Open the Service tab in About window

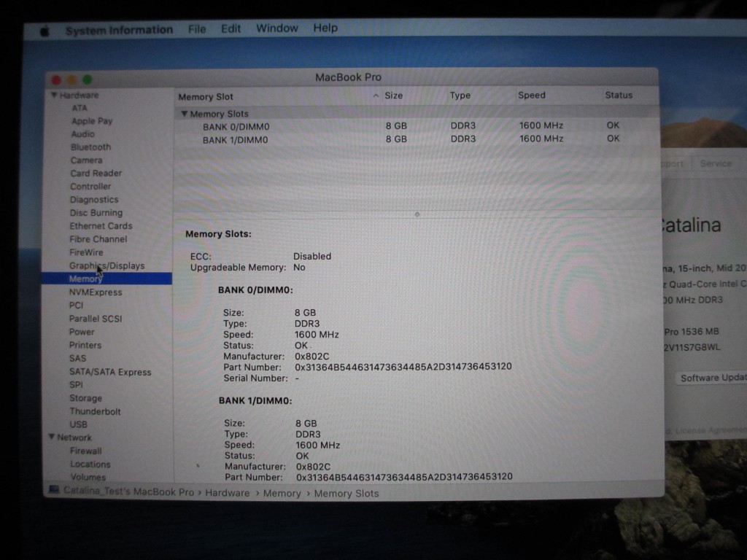(x=716, y=164)
